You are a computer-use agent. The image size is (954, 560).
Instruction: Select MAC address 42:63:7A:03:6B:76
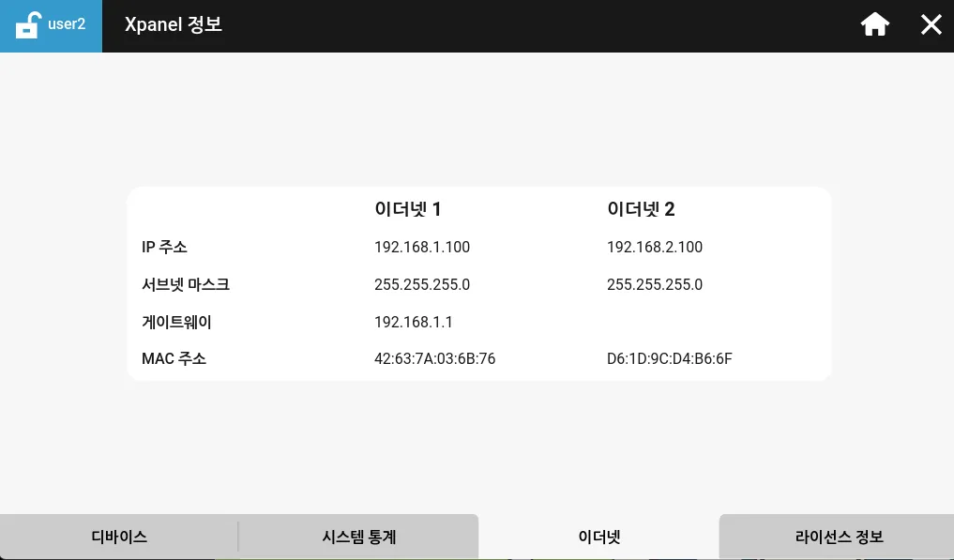coord(434,359)
